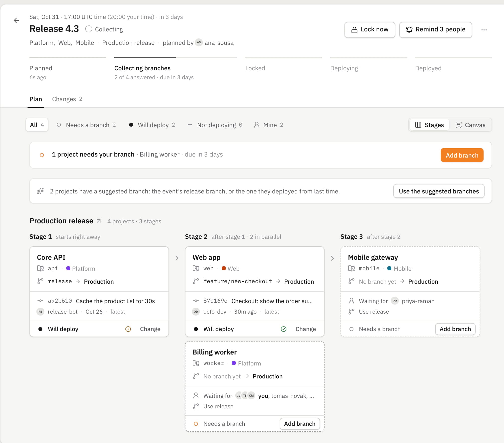
Task: Change the Web app branch
Action: 306,329
